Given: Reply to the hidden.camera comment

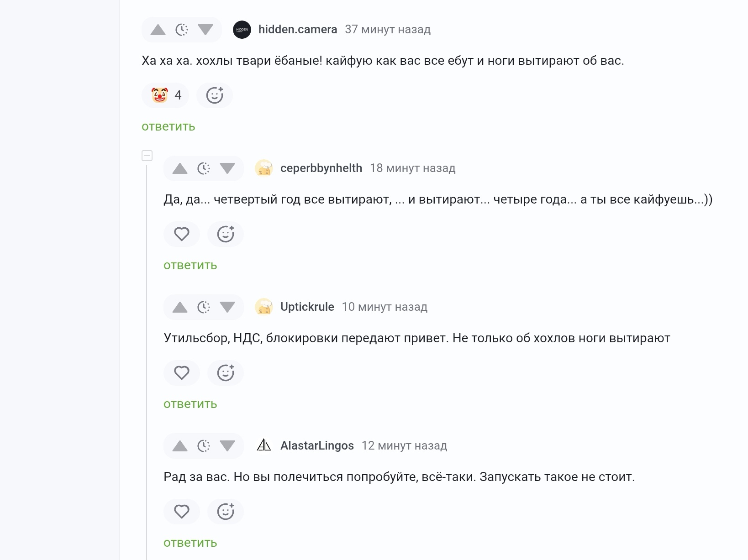Looking at the screenshot, I should (x=168, y=127).
